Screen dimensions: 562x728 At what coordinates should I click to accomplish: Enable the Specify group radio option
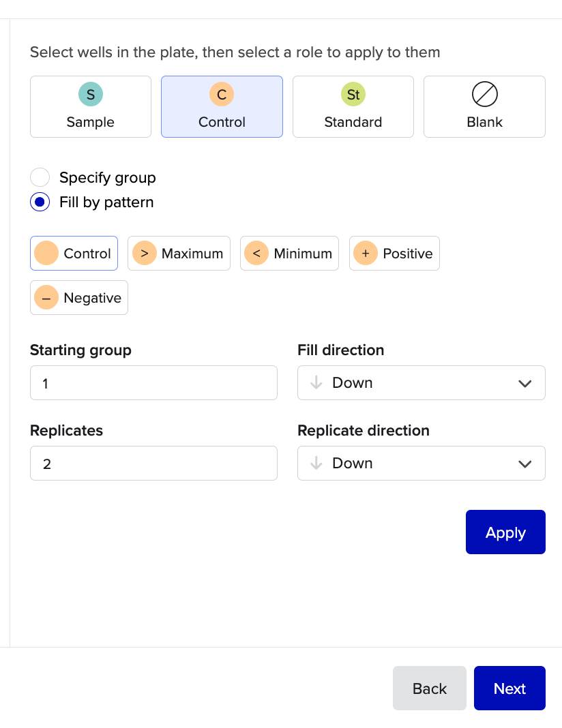point(40,178)
